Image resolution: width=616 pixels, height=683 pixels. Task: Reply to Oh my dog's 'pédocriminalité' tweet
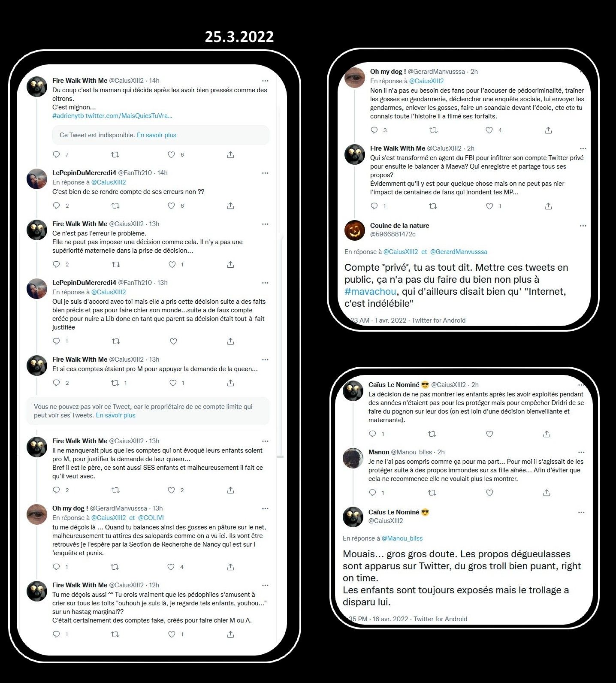point(374,130)
